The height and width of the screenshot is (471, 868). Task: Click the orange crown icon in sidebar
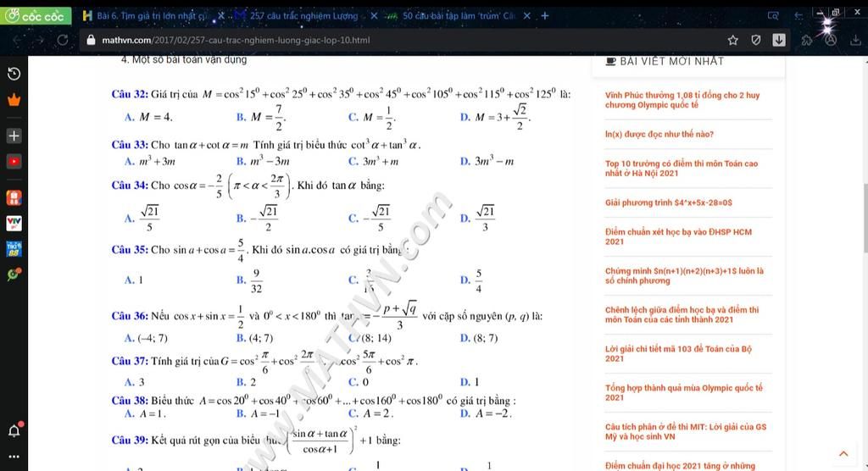(14, 100)
